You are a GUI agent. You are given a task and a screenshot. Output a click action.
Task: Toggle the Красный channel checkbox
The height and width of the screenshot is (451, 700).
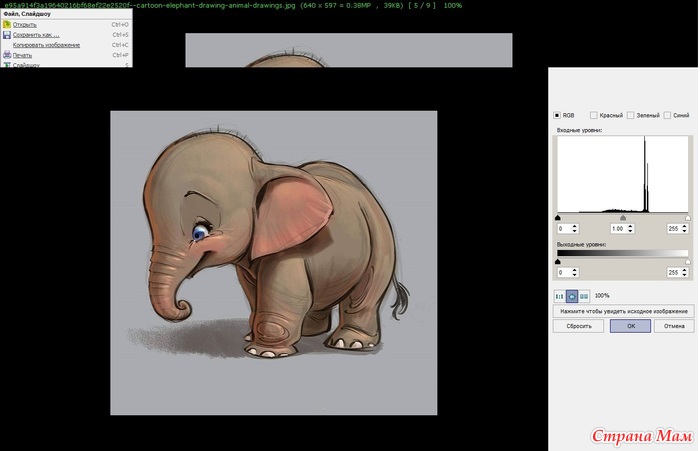pyautogui.click(x=593, y=115)
